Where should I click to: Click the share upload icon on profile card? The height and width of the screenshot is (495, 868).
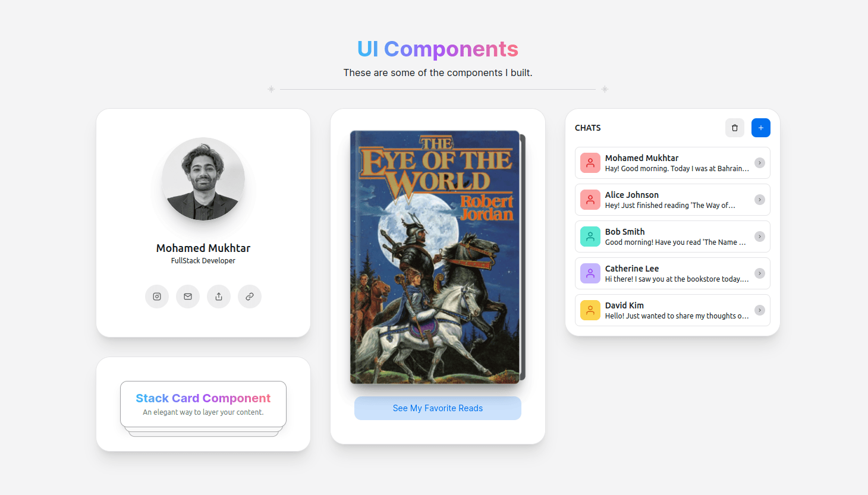point(219,297)
